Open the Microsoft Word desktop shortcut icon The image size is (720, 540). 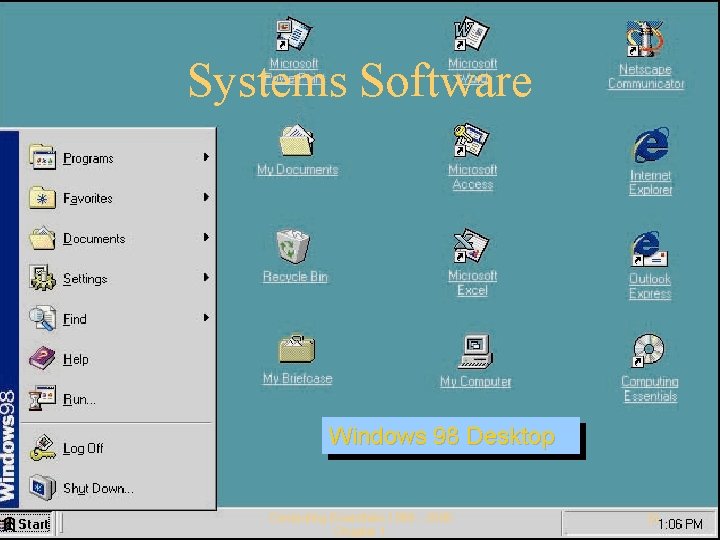pos(471,34)
